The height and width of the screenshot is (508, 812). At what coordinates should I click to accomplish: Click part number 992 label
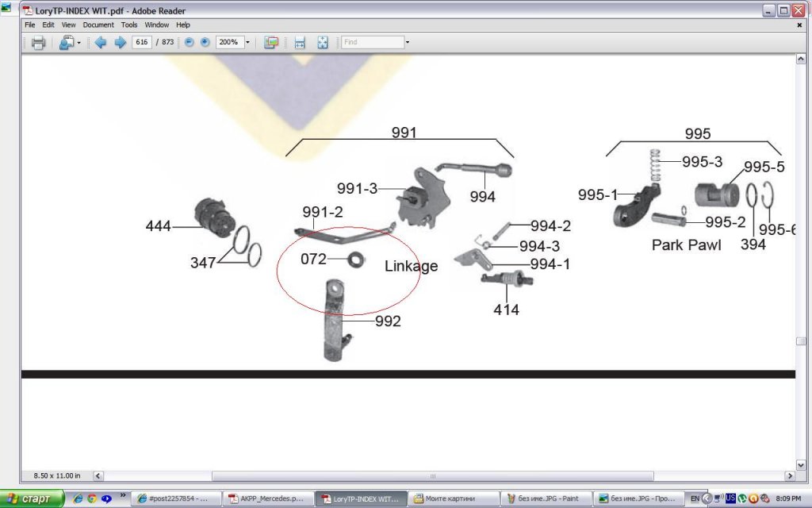pyautogui.click(x=388, y=321)
